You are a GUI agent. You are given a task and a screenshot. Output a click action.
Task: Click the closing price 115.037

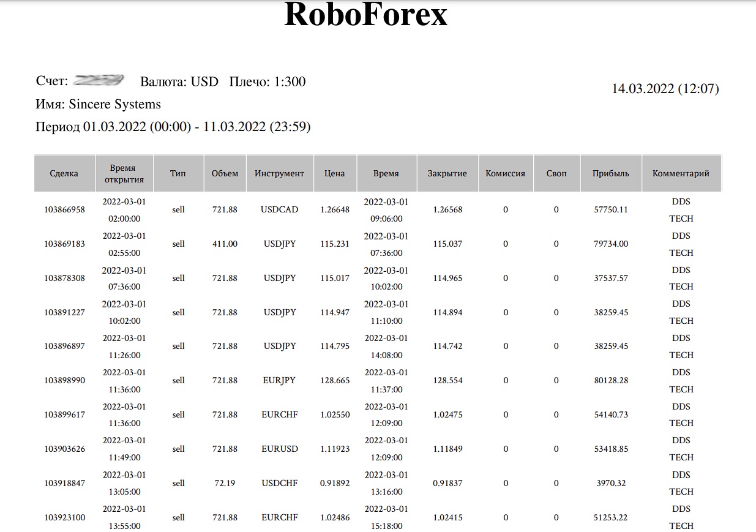pos(447,244)
